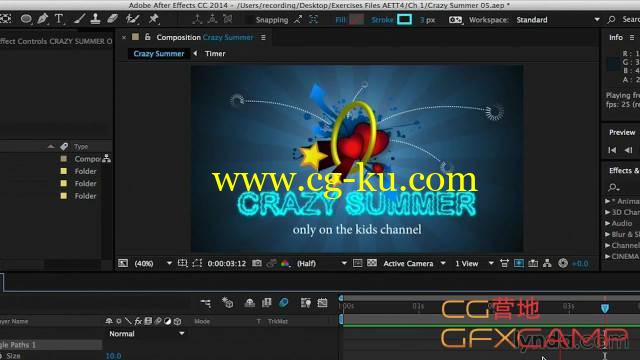640x360 pixels.
Task: Open grid and guide options
Action: tap(182, 263)
